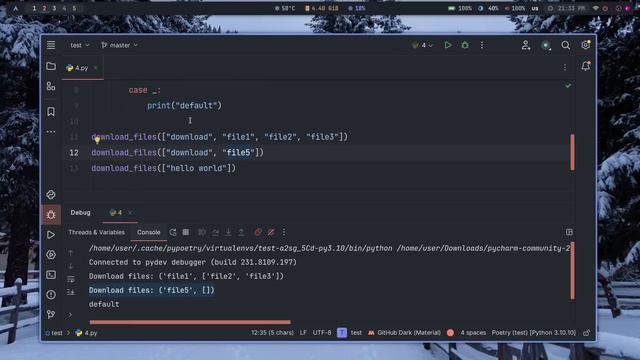Image resolution: width=640 pixels, height=360 pixels.
Task: Click View Breakpoints red icon
Action: point(258,232)
